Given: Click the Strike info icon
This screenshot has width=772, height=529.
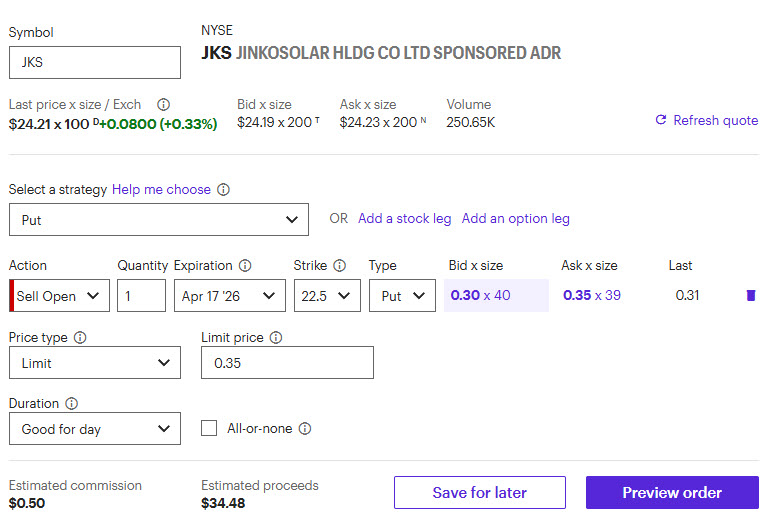Looking at the screenshot, I should coord(340,266).
